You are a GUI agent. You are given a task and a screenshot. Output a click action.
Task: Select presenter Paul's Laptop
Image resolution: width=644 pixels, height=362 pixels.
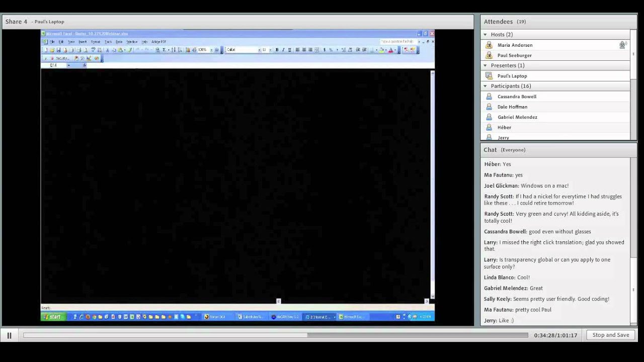coord(556,76)
